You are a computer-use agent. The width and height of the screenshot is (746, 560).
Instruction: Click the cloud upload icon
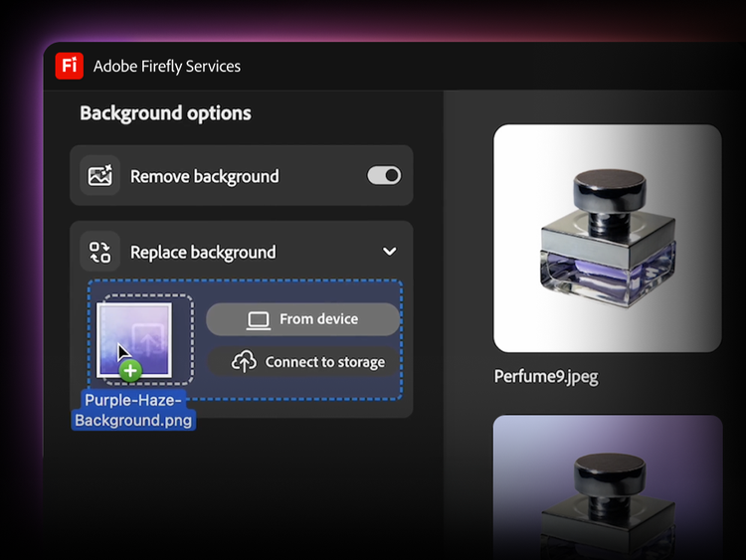pyautogui.click(x=244, y=362)
